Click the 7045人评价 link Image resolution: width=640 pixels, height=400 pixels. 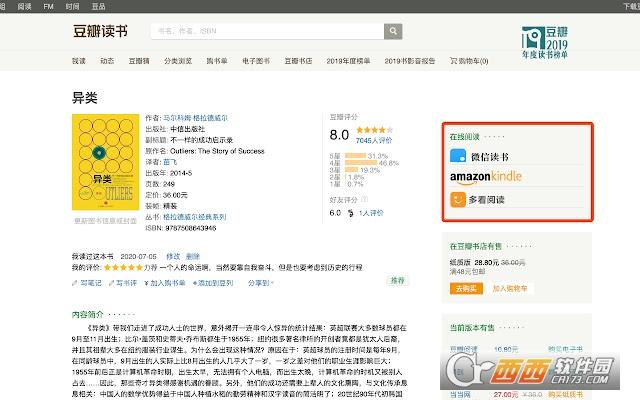(374, 140)
